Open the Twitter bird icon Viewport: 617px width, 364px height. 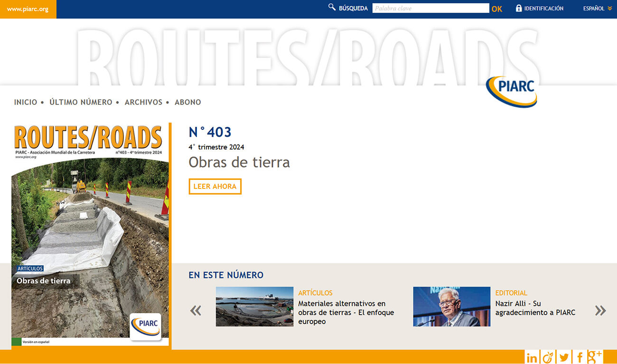564,357
